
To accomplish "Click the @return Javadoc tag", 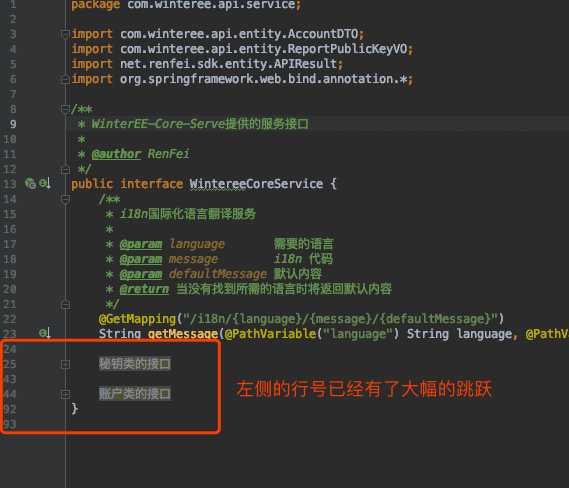I will [144, 289].
